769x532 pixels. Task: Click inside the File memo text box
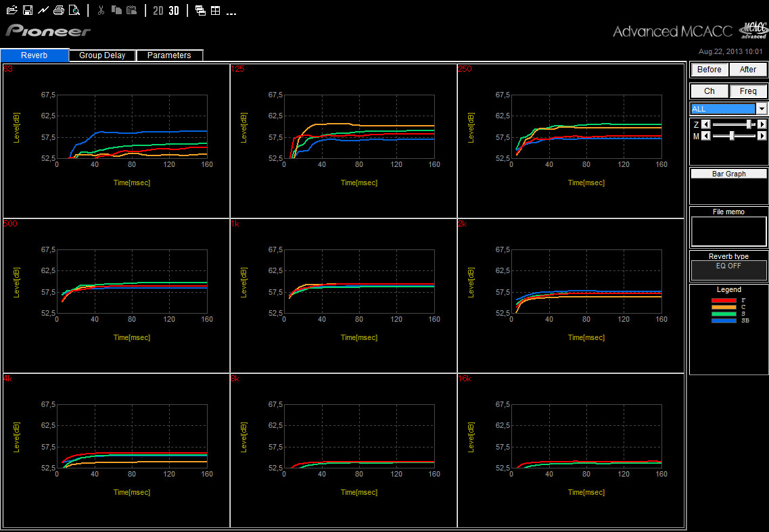[728, 232]
